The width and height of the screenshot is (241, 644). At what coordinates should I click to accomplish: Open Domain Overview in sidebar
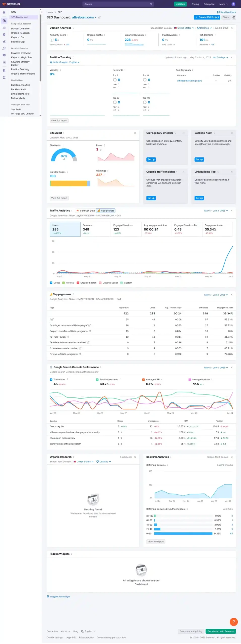click(x=20, y=28)
